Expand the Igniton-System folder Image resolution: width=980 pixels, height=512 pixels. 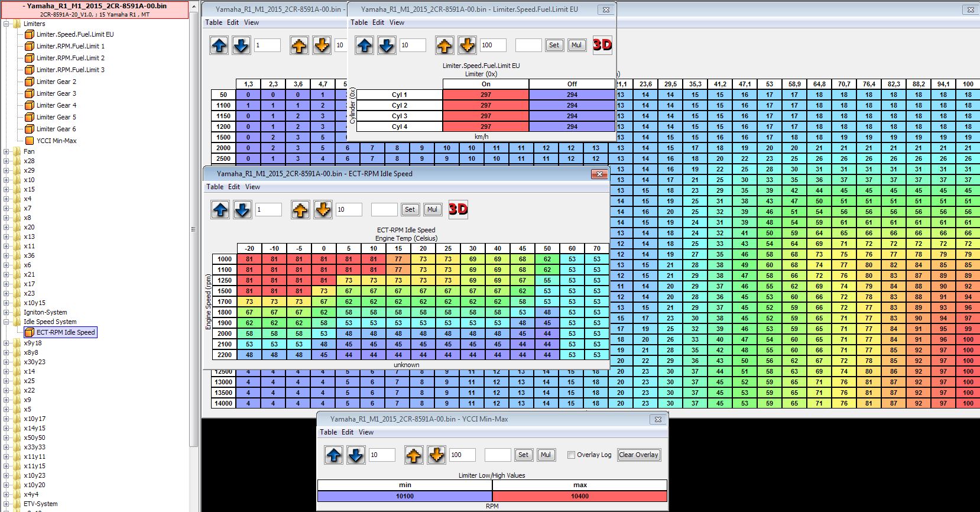point(7,312)
